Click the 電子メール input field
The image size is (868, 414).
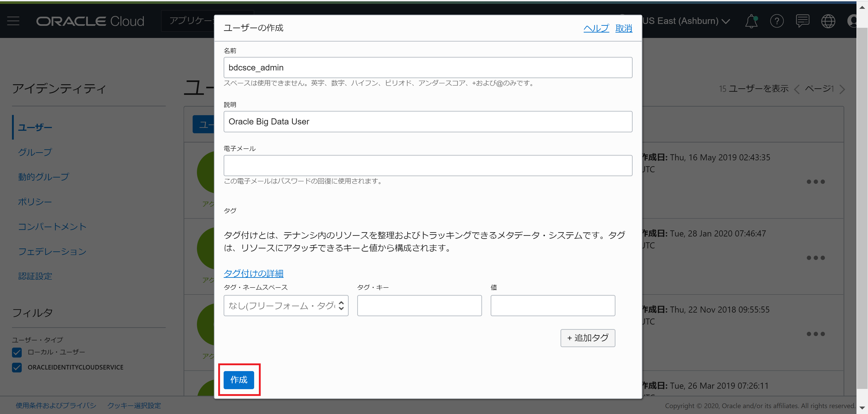[x=428, y=166]
